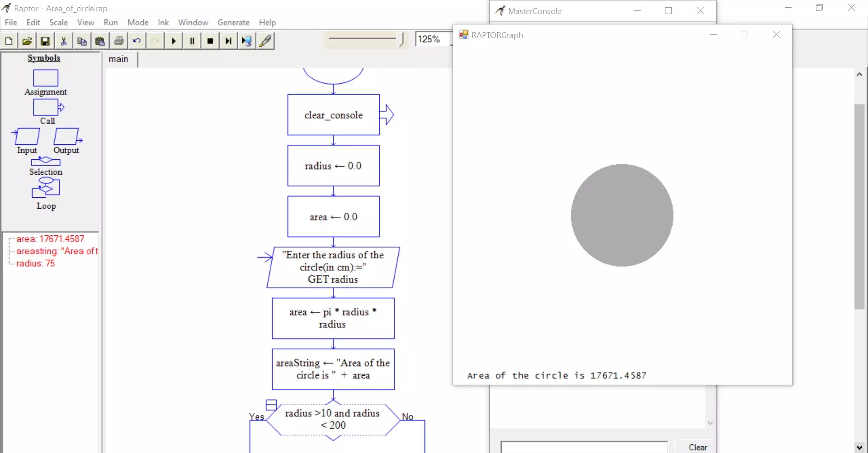Click the MasterConsole command input field

point(584,447)
